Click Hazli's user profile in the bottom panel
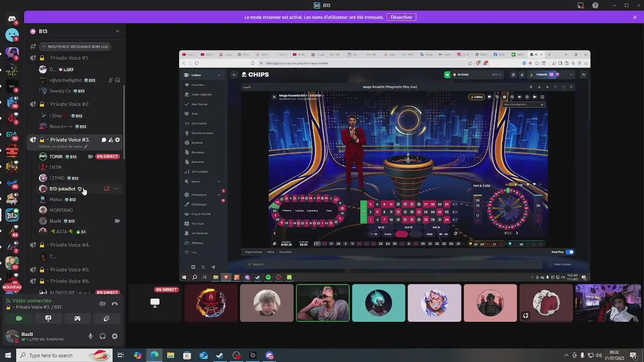 [x=34, y=336]
